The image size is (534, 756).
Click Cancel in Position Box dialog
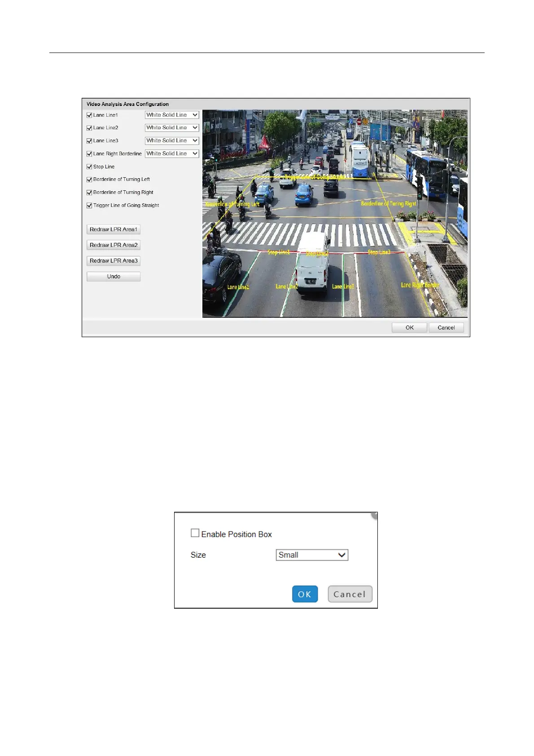(350, 594)
